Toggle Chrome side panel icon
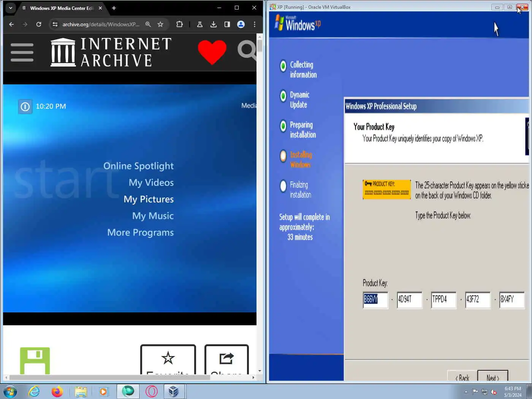This screenshot has height=399, width=532. pos(227,24)
